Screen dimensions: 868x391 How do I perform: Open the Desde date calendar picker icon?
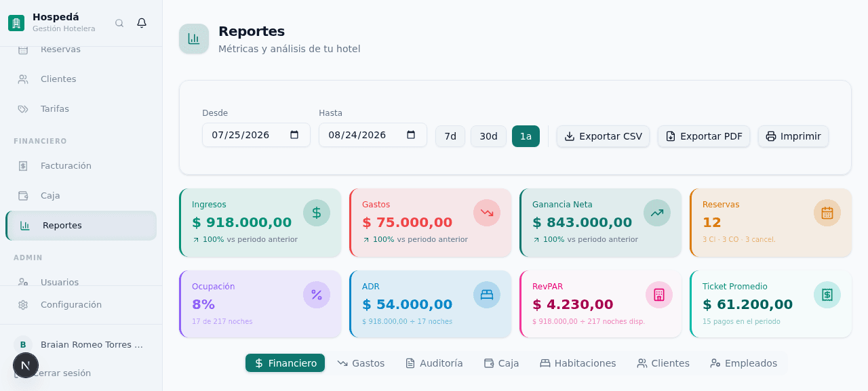click(294, 135)
